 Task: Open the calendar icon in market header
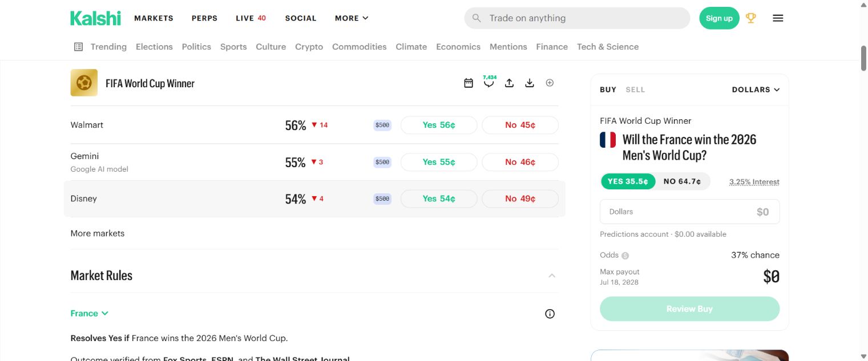pos(469,83)
